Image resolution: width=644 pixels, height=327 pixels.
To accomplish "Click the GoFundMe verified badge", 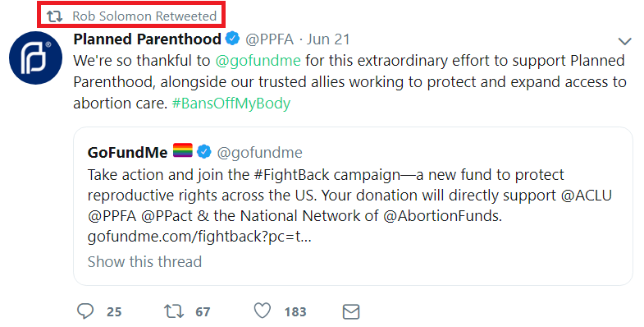I will (x=204, y=152).
